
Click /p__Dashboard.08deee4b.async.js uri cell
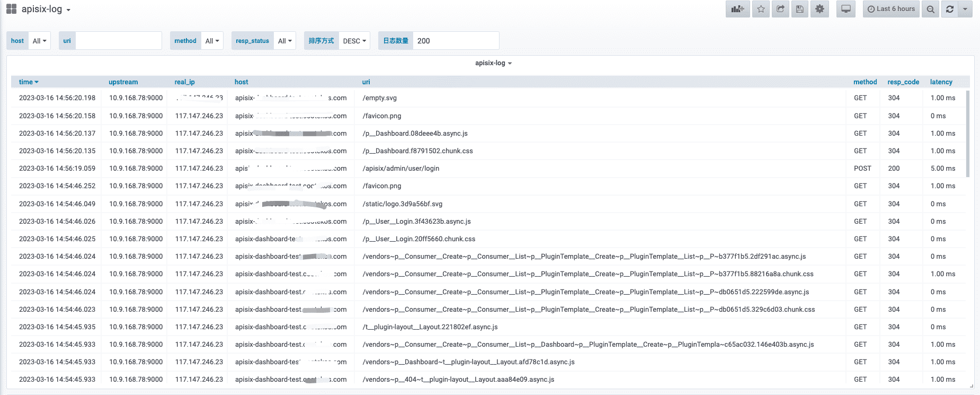[601, 134]
